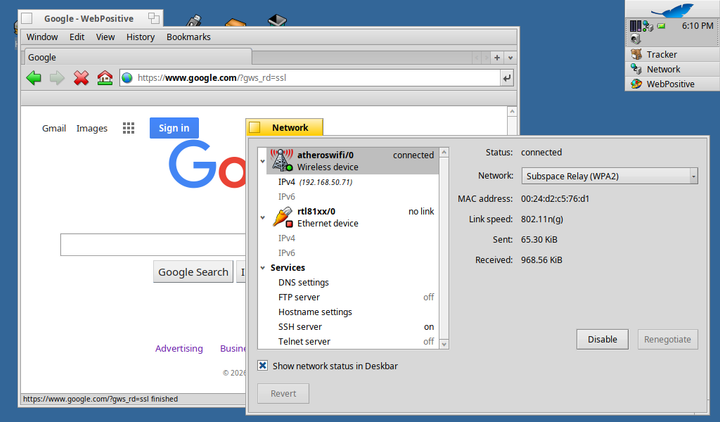Click the Google search input field
The image size is (720, 422).
(x=153, y=245)
